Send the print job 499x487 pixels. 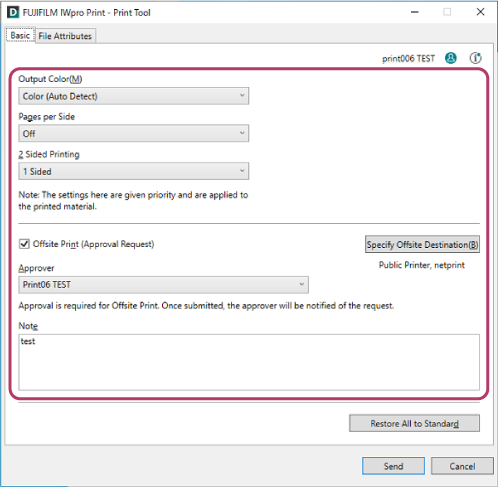[393, 466]
